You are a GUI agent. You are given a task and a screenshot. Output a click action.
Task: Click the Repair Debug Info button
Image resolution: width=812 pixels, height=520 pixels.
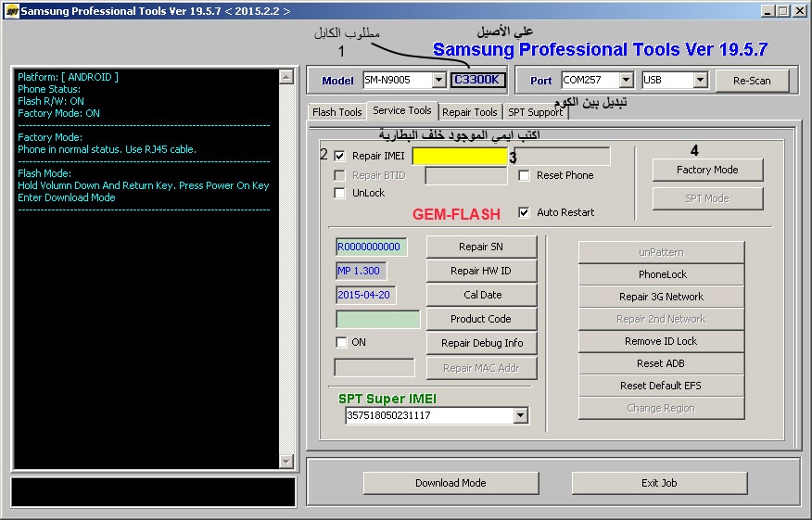point(481,343)
